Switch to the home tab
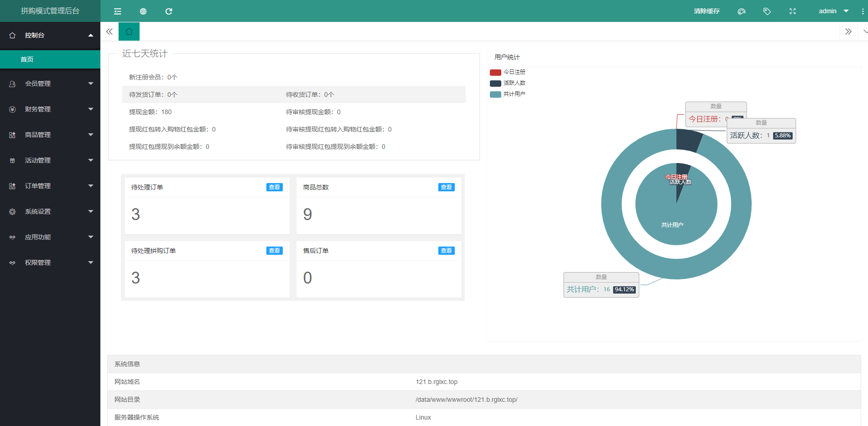The image size is (868, 426). point(129,32)
